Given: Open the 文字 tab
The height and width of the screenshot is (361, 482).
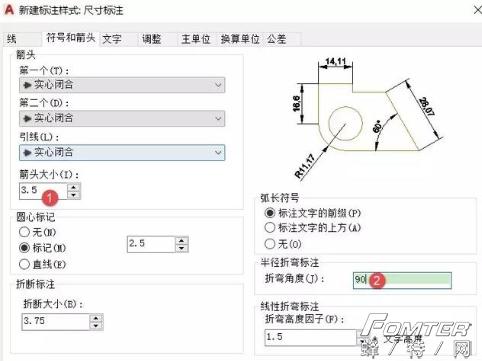Looking at the screenshot, I should pos(118,39).
